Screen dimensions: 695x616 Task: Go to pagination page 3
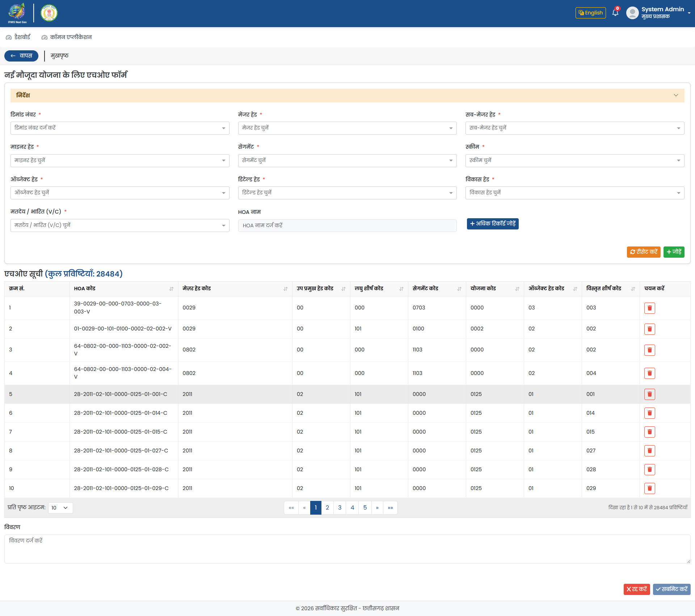point(340,508)
